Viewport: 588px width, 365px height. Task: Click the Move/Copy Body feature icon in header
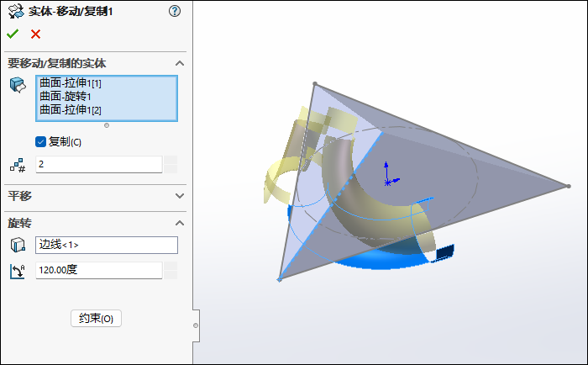(16, 11)
